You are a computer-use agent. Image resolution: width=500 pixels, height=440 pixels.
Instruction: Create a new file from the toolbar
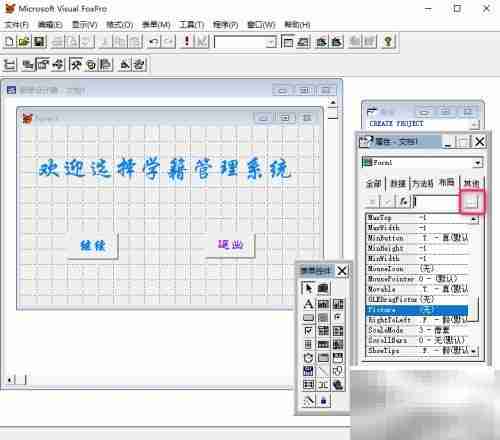(9, 42)
